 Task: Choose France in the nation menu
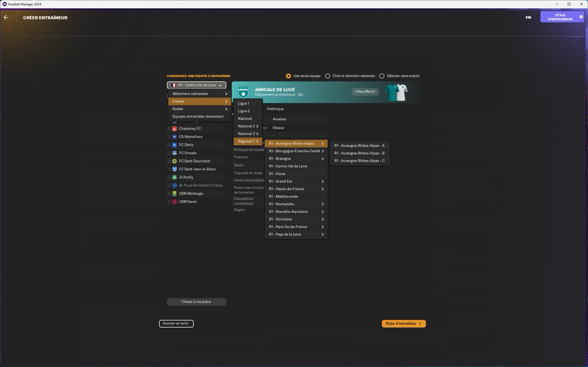[x=199, y=101]
